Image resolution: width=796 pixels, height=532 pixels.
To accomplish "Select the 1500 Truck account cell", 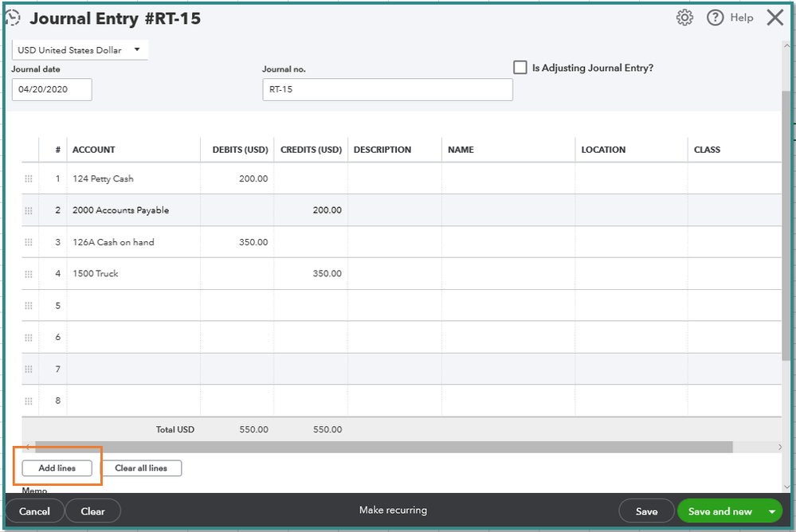I will coord(134,274).
